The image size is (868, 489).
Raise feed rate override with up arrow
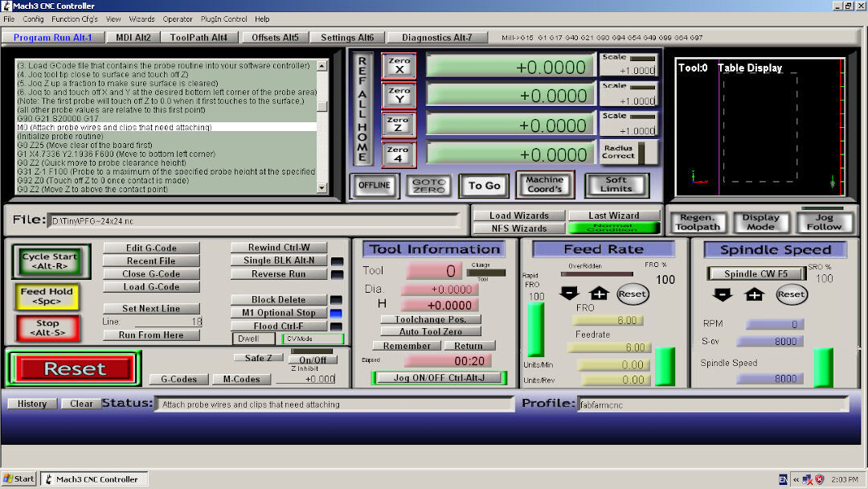tap(599, 293)
